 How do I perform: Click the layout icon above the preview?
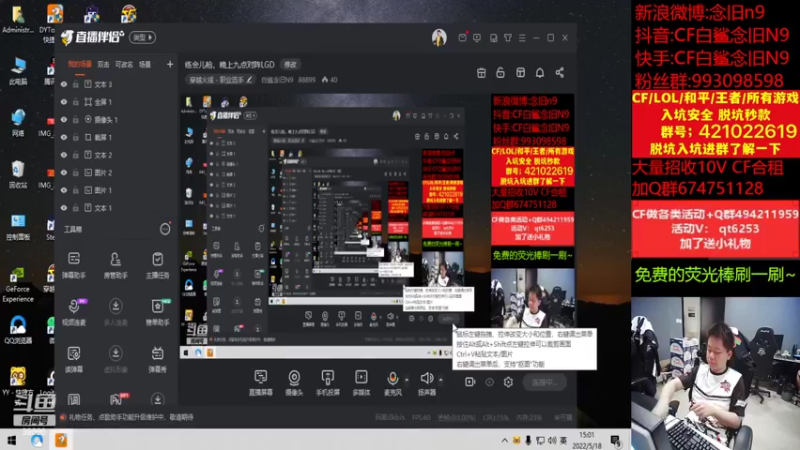click(x=520, y=72)
